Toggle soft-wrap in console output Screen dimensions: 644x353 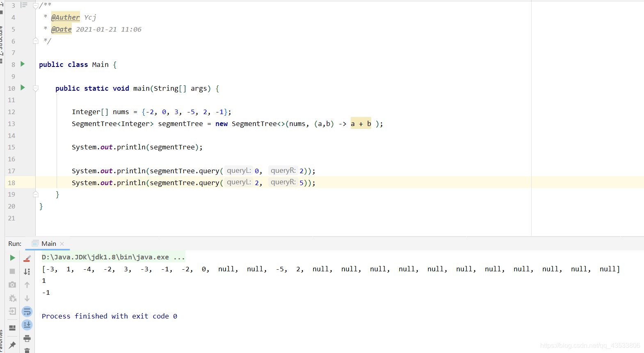coord(27,312)
